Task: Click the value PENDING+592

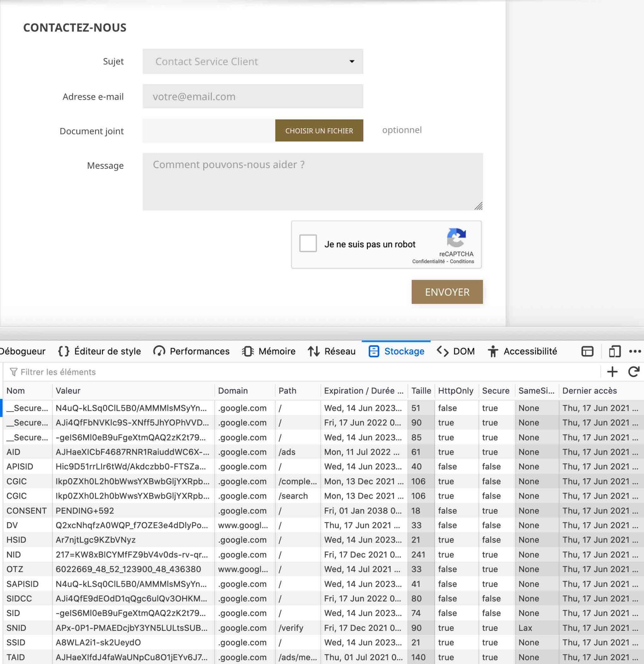Action: click(x=85, y=511)
